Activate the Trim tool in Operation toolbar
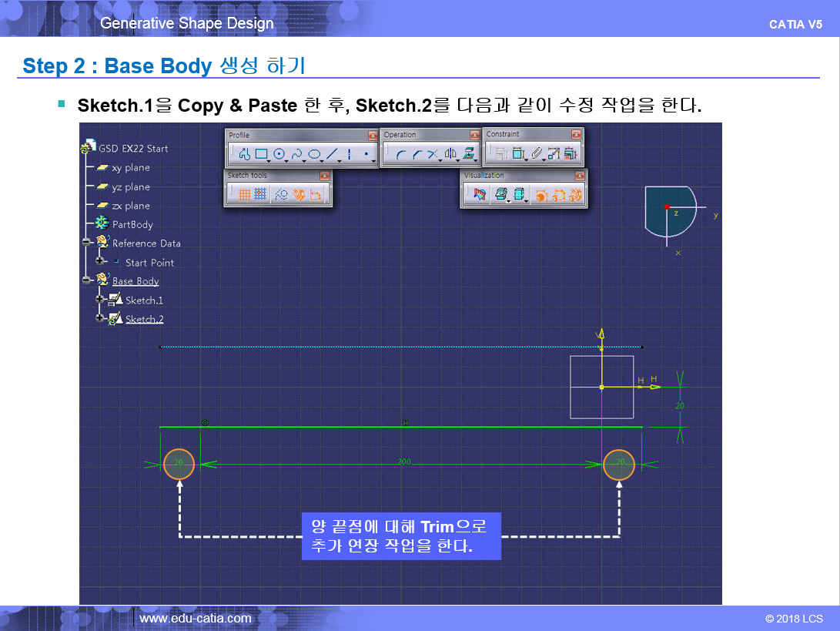The image size is (840, 631). click(x=433, y=155)
